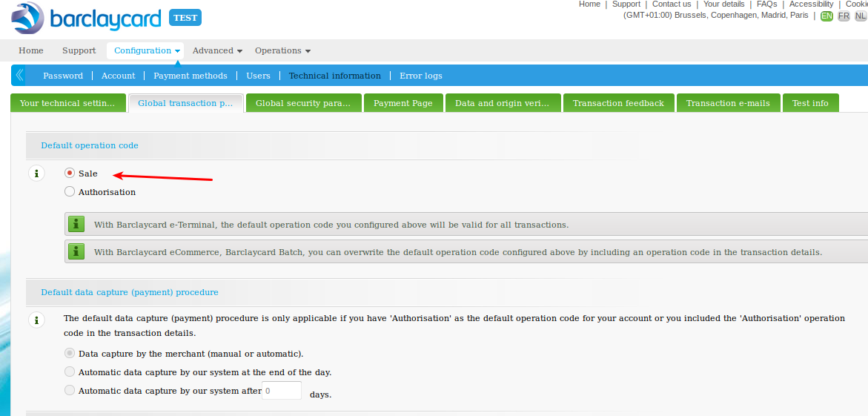Click the days number input field
The image size is (868, 416).
[282, 391]
